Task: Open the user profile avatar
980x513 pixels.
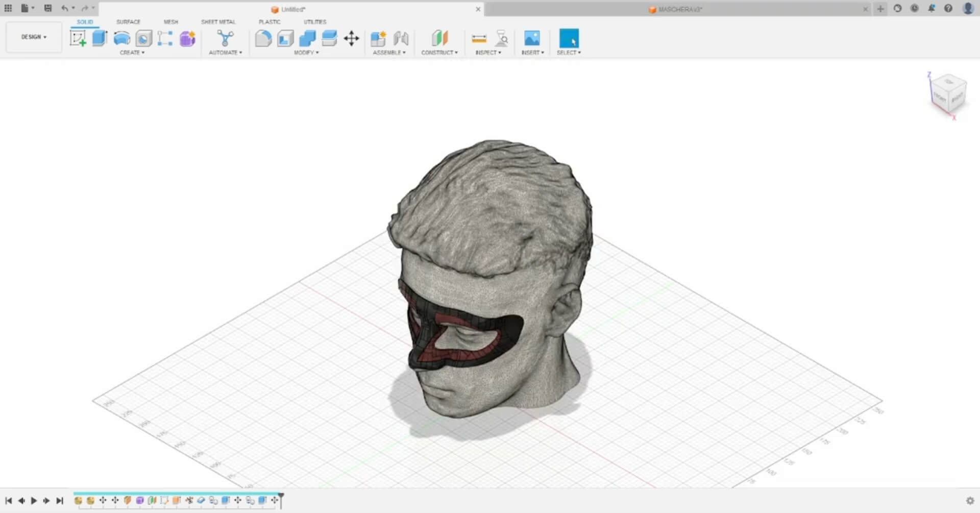Action: coord(968,8)
